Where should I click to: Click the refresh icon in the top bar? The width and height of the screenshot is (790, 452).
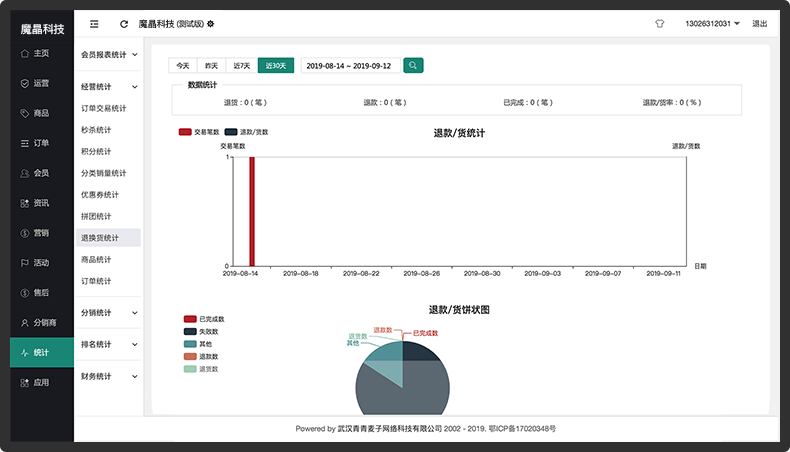tap(123, 23)
